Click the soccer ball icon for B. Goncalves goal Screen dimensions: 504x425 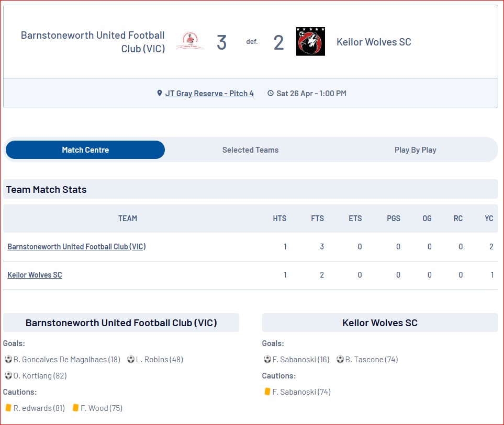coord(8,359)
